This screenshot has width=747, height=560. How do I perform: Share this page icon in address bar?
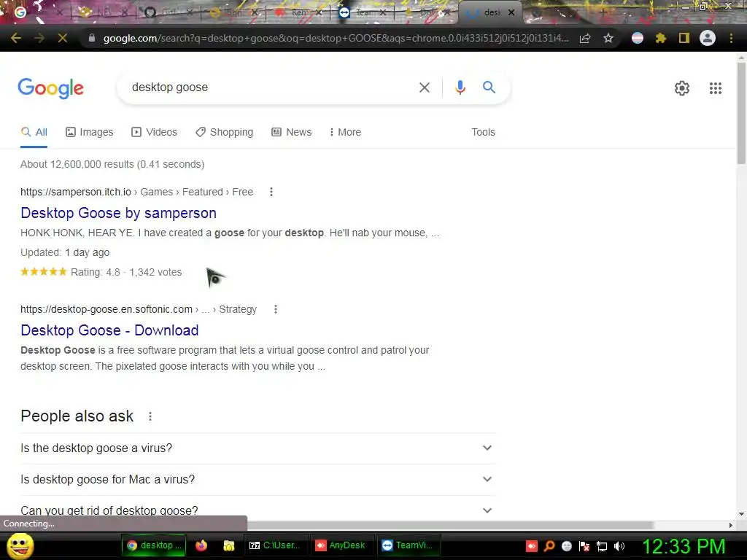(585, 38)
